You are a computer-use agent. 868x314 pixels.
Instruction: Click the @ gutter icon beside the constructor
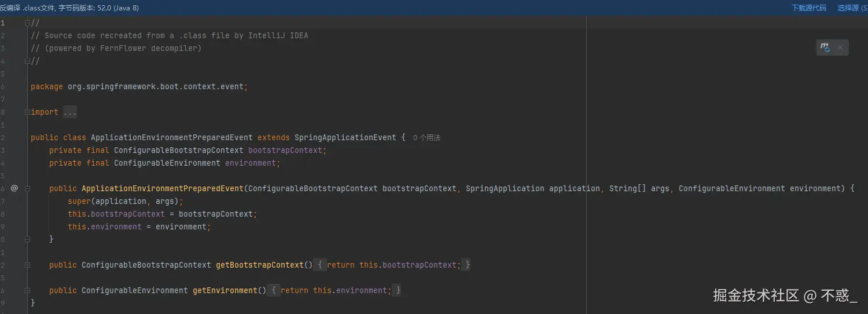tap(14, 188)
